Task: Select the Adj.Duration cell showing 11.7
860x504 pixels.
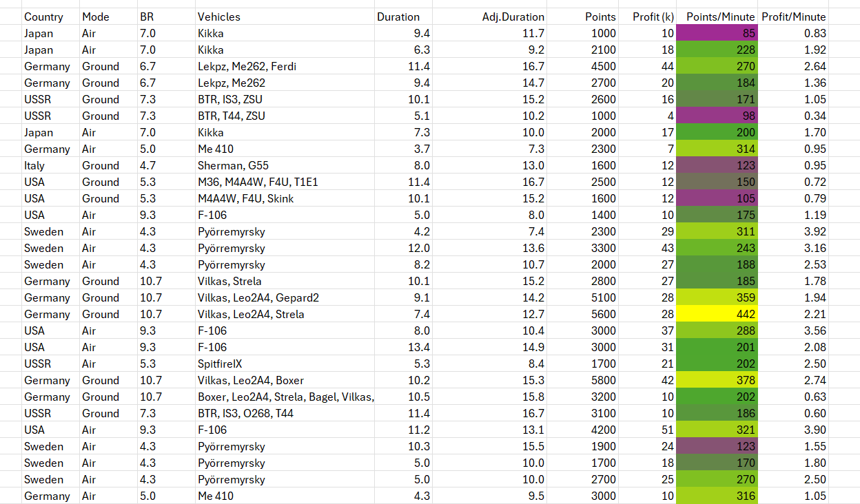Action: [490, 33]
